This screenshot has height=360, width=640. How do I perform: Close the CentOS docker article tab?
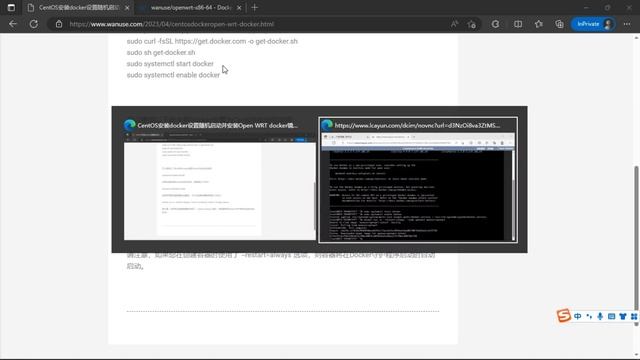tap(127, 8)
